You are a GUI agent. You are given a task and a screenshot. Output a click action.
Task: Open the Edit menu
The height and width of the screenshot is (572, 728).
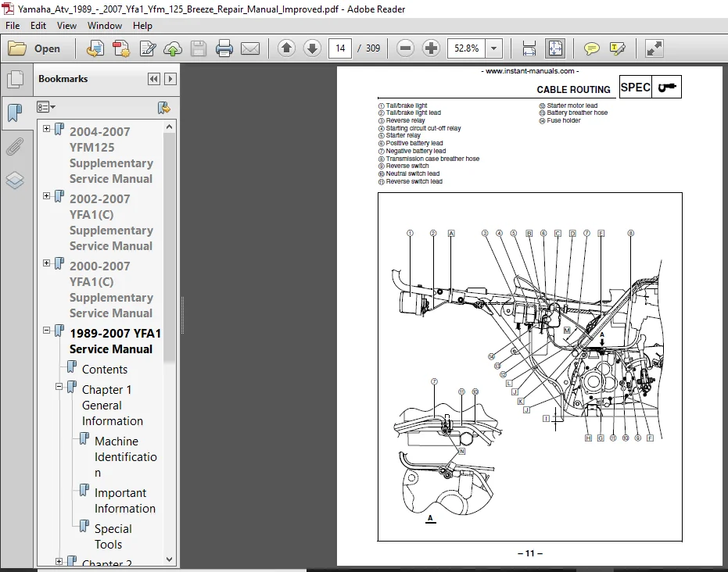pyautogui.click(x=38, y=26)
